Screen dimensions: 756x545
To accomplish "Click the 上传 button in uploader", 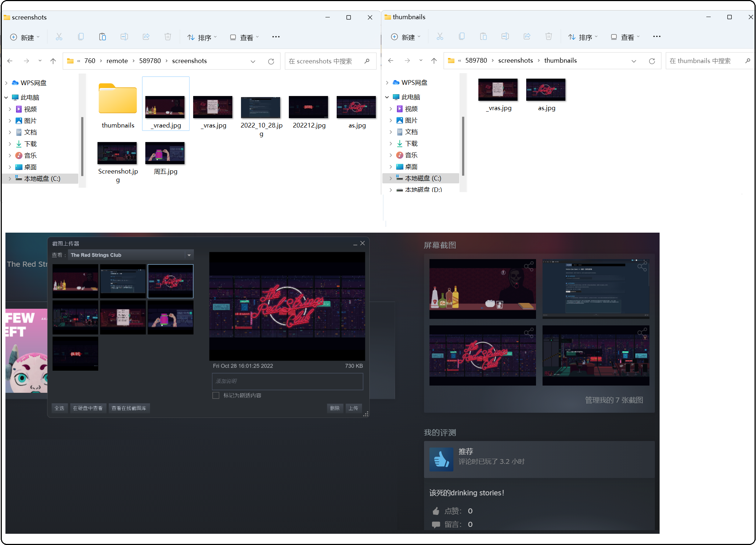I will pyautogui.click(x=353, y=408).
